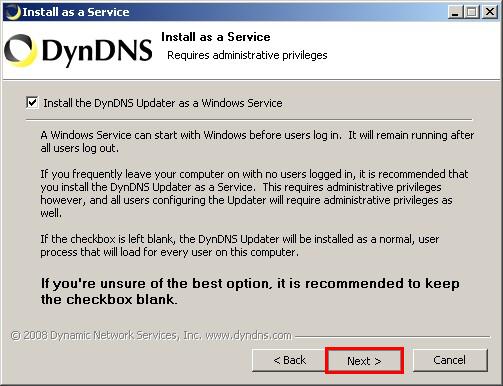The width and height of the screenshot is (503, 386).
Task: Return to previous page with Back button
Action: pyautogui.click(x=289, y=360)
